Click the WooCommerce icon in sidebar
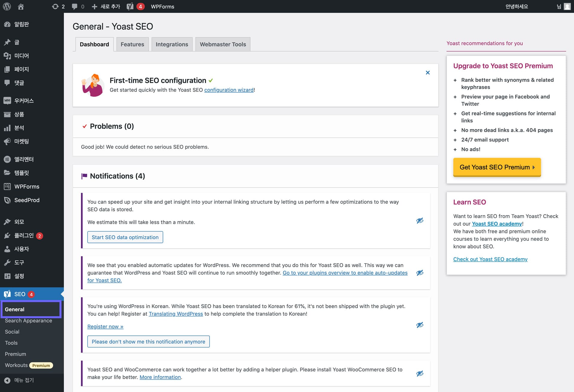The height and width of the screenshot is (392, 574). pos(8,101)
